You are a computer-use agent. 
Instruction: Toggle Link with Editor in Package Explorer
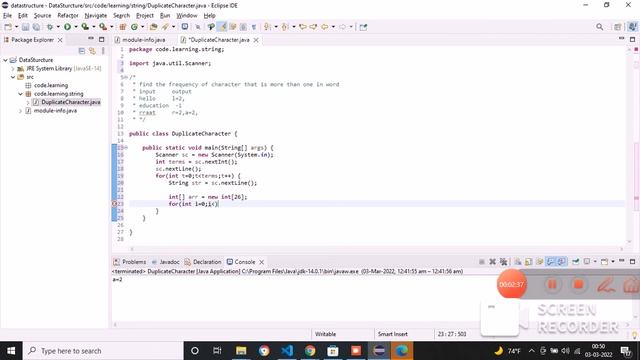(x=92, y=51)
